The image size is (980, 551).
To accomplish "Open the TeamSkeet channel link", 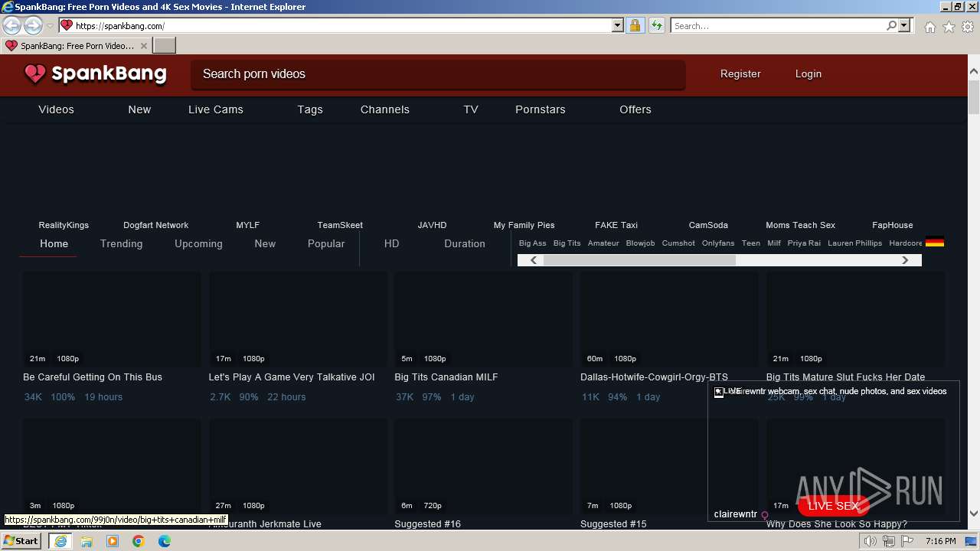I will 340,225.
